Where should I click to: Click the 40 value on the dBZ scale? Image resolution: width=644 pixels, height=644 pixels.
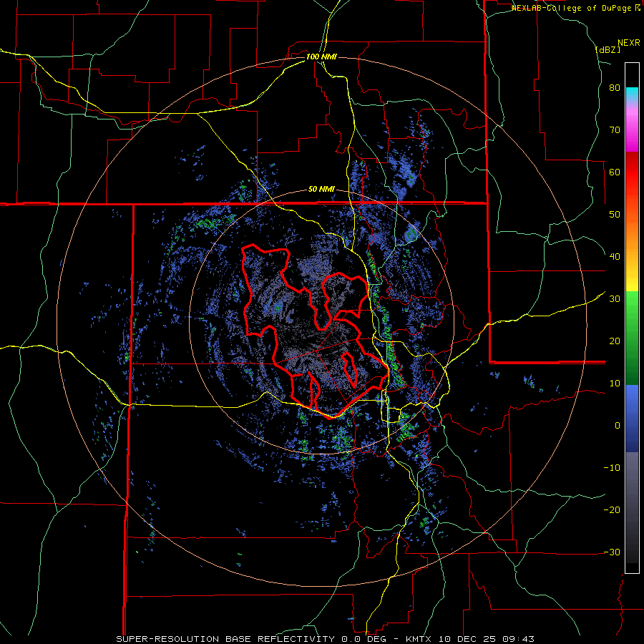[615, 257]
